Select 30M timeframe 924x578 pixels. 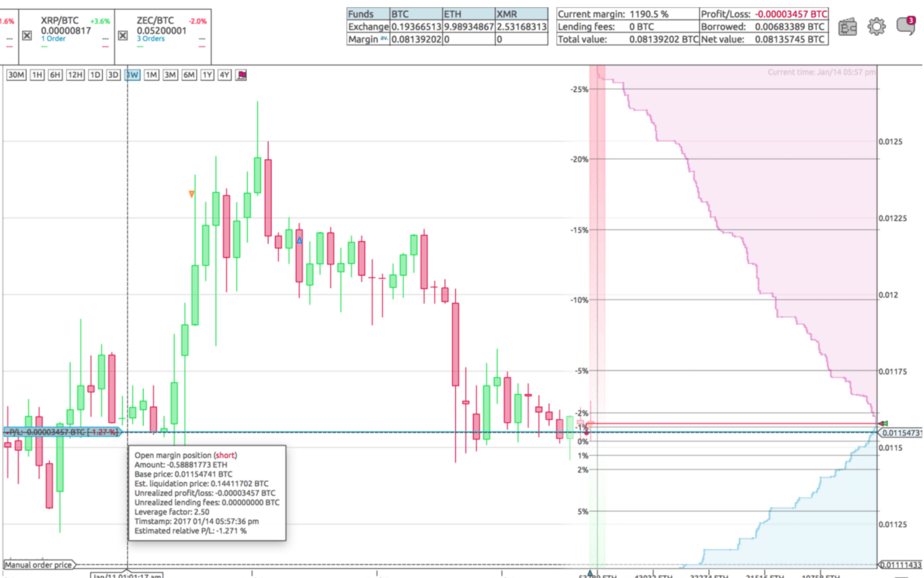coord(16,75)
